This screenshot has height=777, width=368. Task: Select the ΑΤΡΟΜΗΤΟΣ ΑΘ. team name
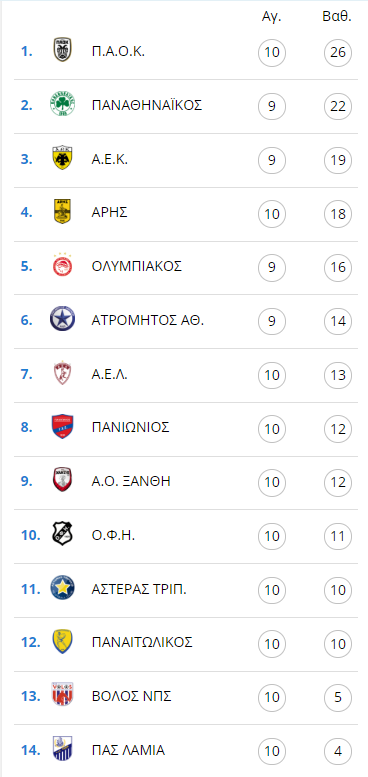148,320
